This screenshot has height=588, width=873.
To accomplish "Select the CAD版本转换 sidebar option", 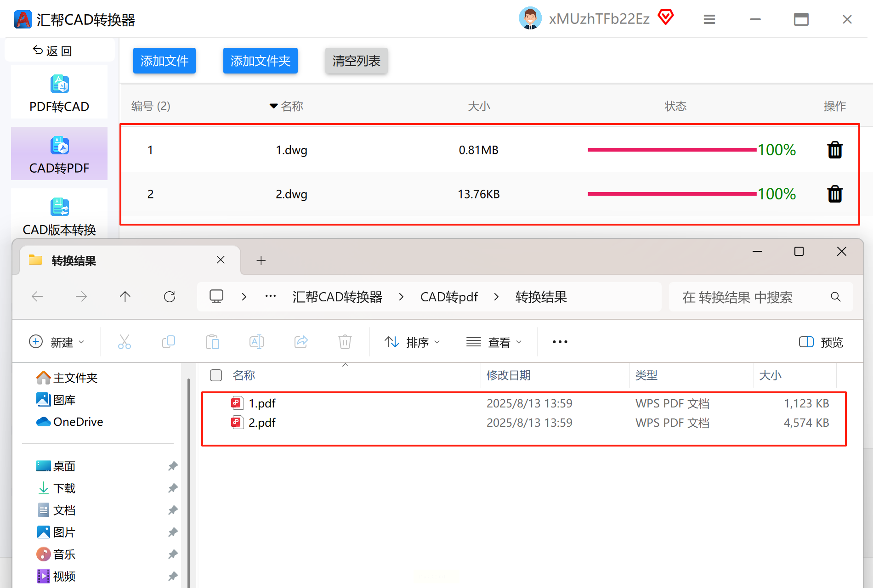I will [x=59, y=216].
